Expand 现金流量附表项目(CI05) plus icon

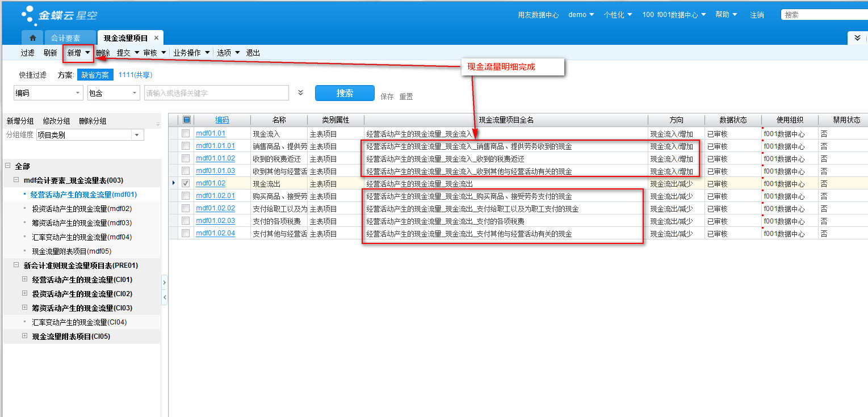pos(24,336)
